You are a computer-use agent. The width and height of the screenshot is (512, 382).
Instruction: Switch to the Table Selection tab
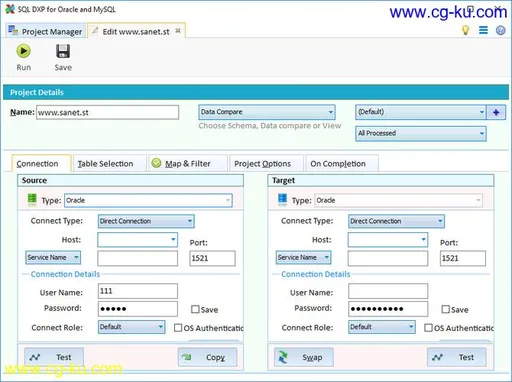pos(110,163)
